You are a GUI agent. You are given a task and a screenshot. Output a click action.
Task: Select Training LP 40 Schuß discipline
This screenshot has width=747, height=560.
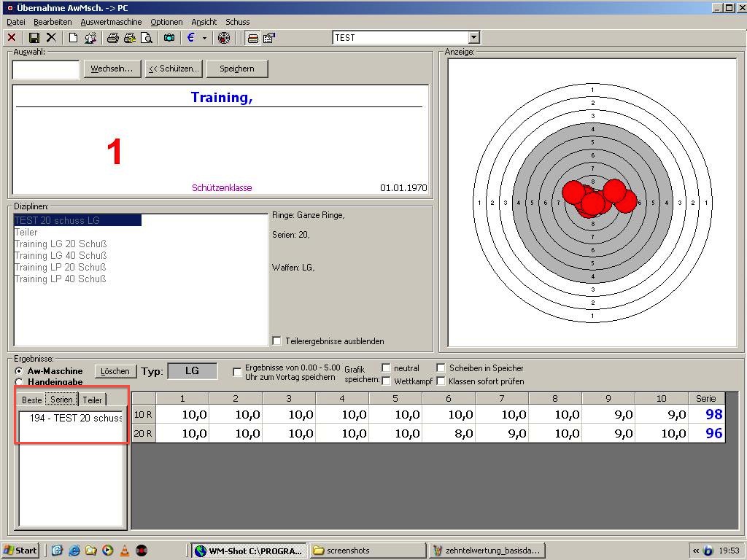tap(61, 279)
